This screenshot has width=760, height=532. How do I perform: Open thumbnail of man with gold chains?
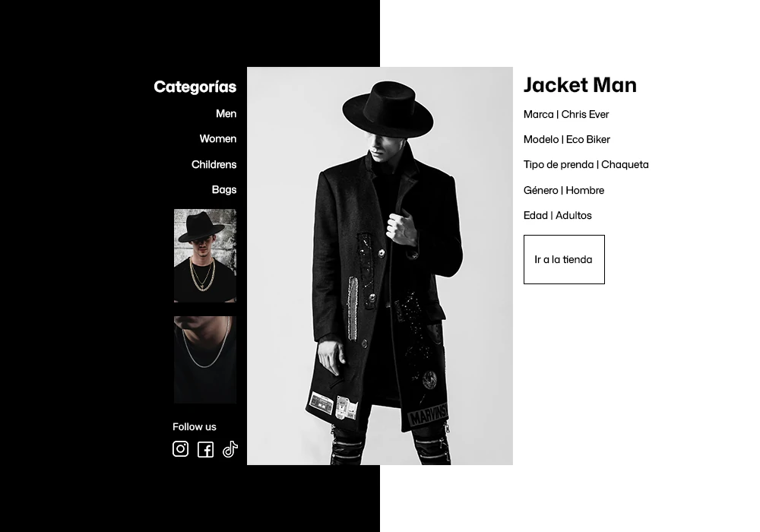pos(205,256)
